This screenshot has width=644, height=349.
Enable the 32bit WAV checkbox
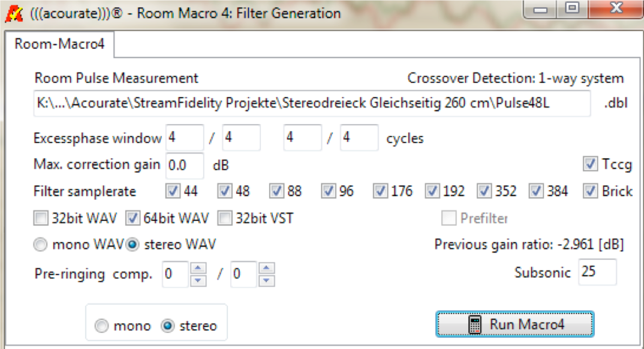click(41, 218)
